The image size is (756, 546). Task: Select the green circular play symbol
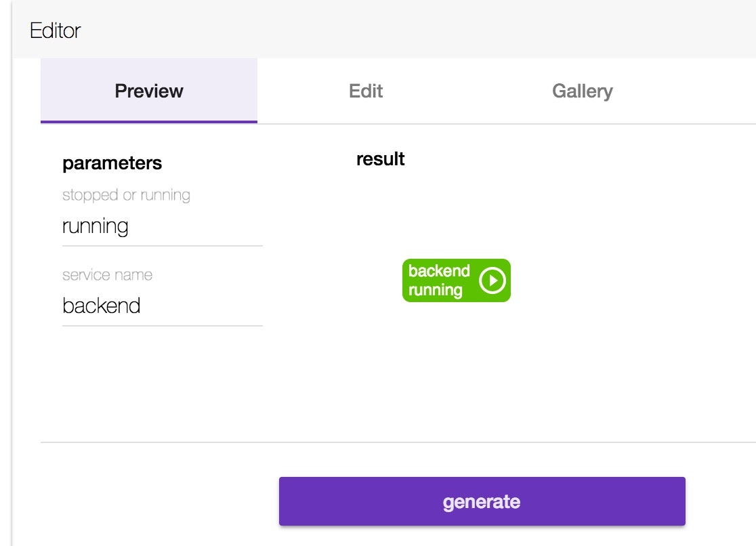coord(492,280)
